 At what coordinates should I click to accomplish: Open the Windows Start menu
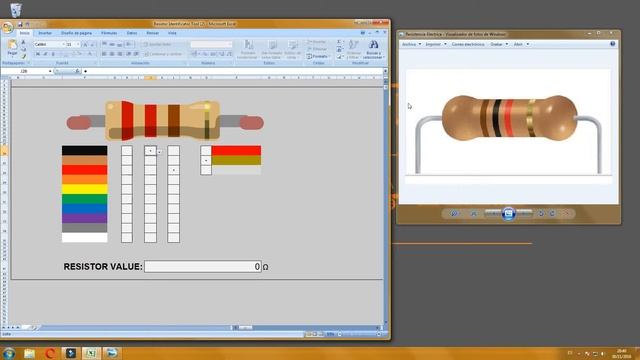(x=8, y=353)
